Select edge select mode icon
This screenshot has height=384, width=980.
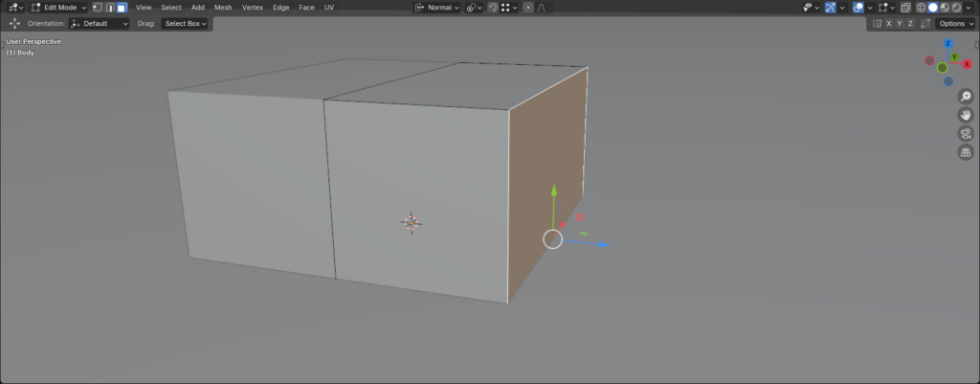pyautogui.click(x=109, y=7)
